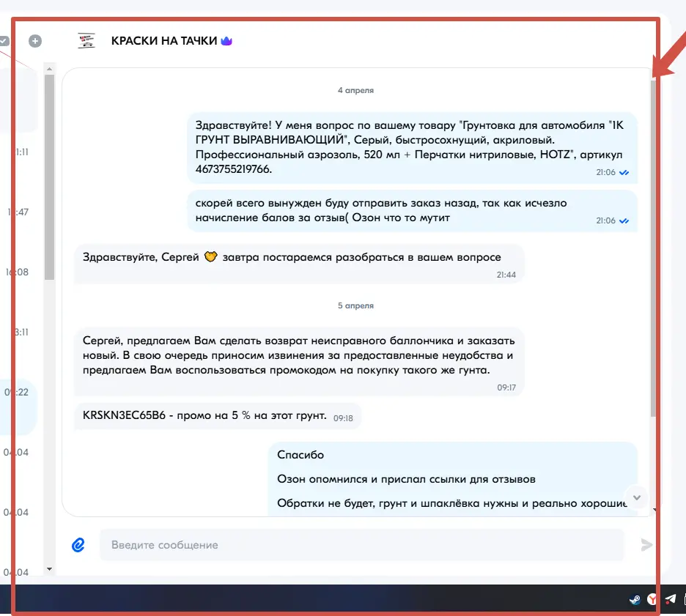Viewport: 686px width, 616px height.
Task: Click read checkmarks on first 21:06 message
Action: 624,173
